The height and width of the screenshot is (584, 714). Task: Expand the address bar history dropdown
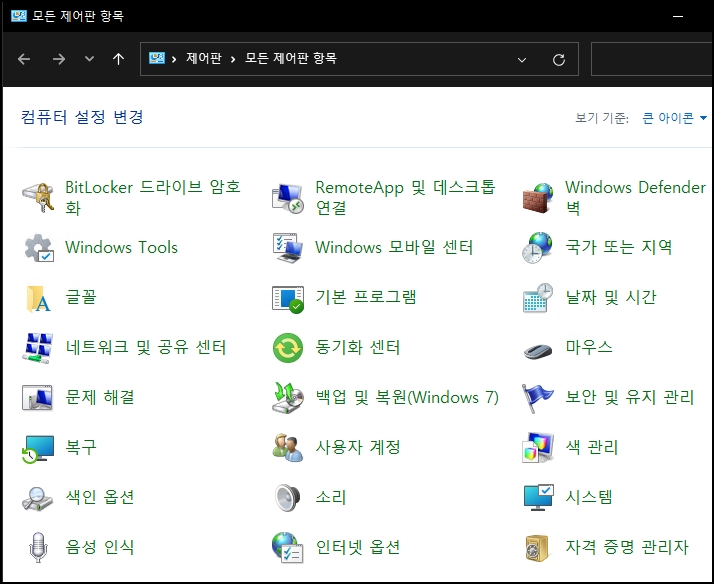(x=522, y=60)
